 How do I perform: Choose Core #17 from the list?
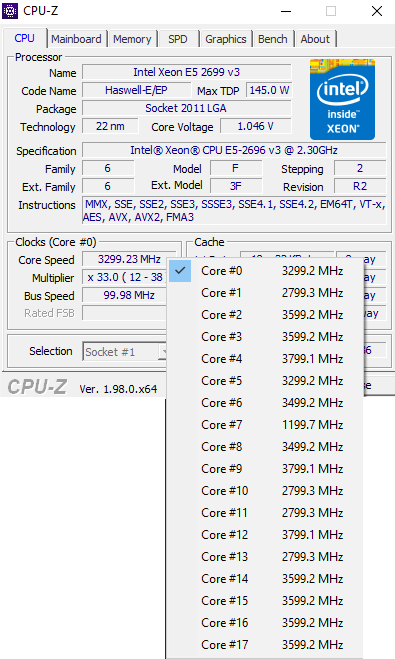click(x=265, y=645)
